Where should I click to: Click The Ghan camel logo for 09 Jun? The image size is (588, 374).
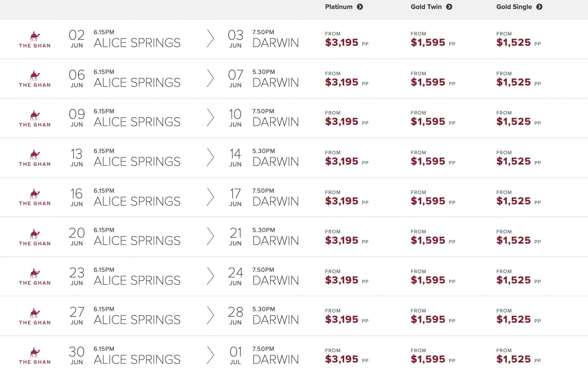pos(35,118)
